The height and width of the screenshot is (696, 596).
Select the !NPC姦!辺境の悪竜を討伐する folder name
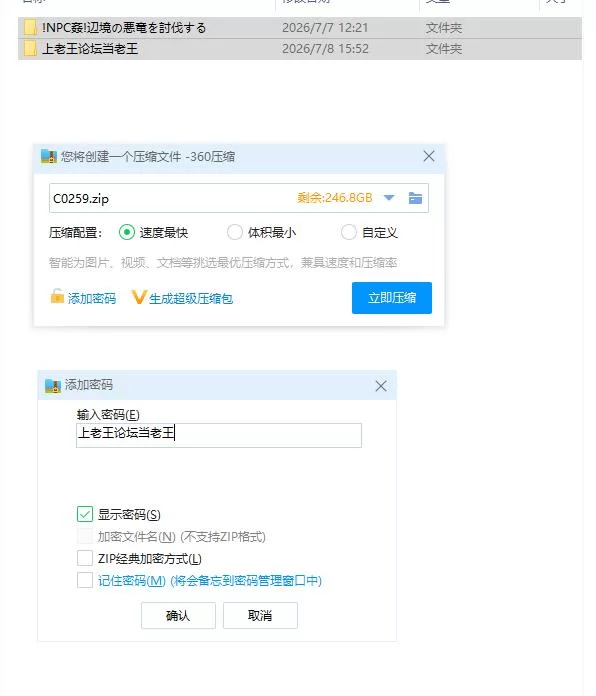[x=124, y=28]
